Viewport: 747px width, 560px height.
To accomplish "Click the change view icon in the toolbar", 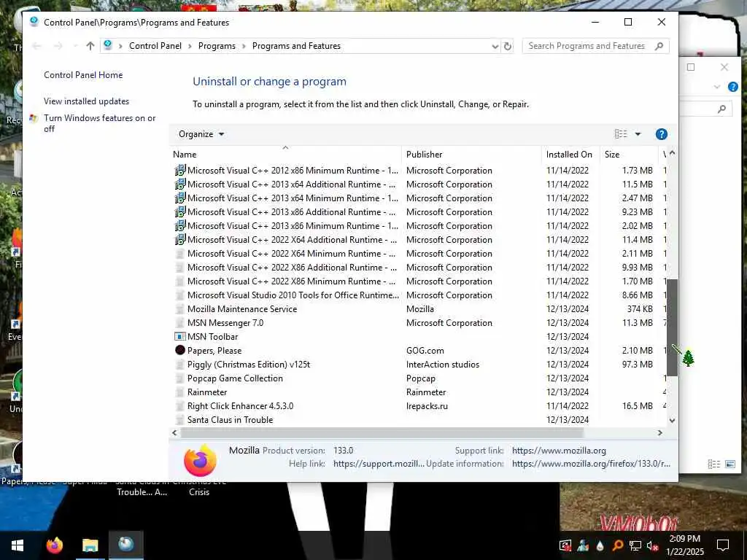I will (x=621, y=134).
